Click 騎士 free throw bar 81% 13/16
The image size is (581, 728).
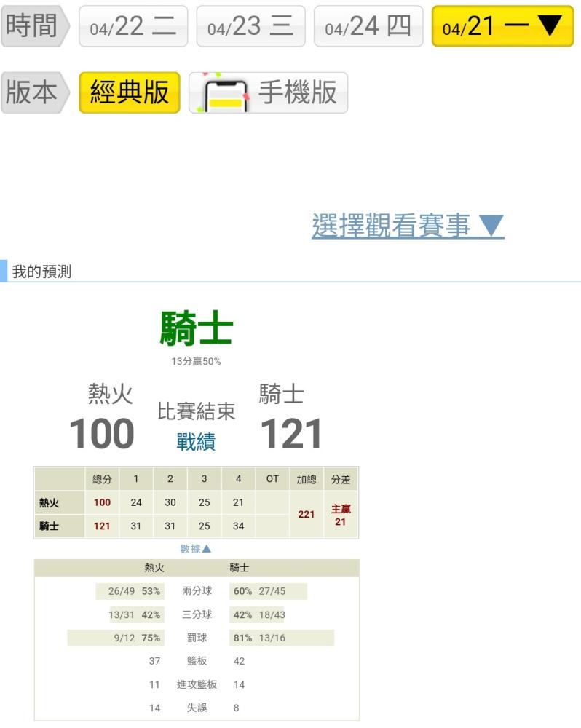coord(282,638)
